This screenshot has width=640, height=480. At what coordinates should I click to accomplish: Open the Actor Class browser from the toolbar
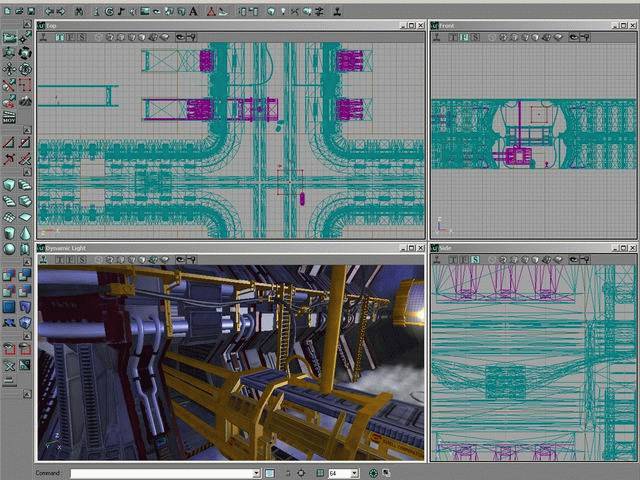95,11
